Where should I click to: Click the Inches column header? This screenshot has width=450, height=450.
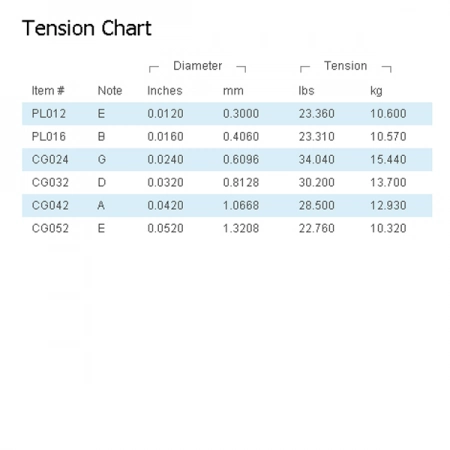pyautogui.click(x=165, y=91)
